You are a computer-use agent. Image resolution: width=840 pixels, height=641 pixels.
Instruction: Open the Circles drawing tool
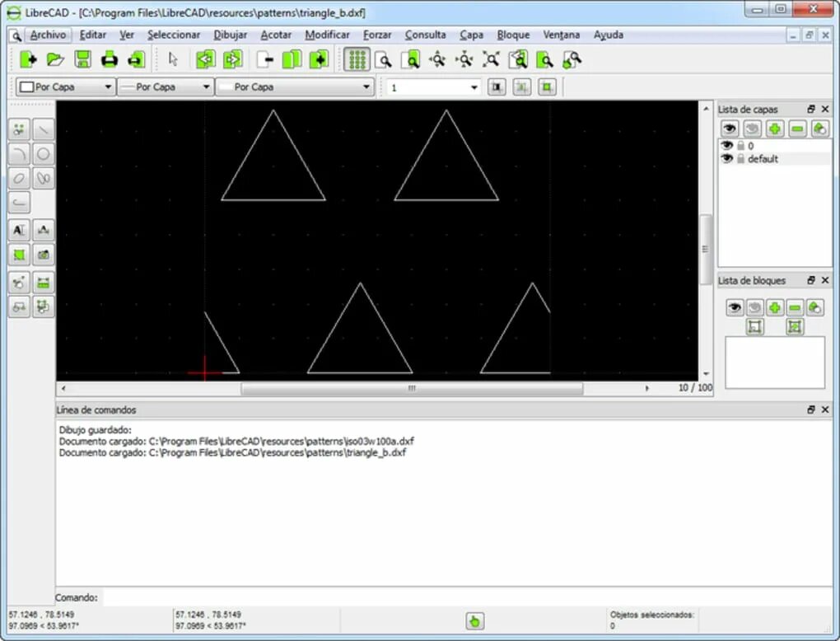[x=44, y=154]
